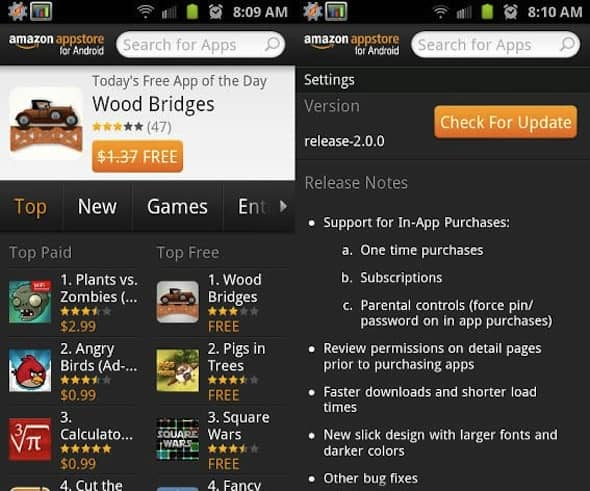The height and width of the screenshot is (491, 590).
Task: Open Square Wars app icon
Action: click(178, 439)
